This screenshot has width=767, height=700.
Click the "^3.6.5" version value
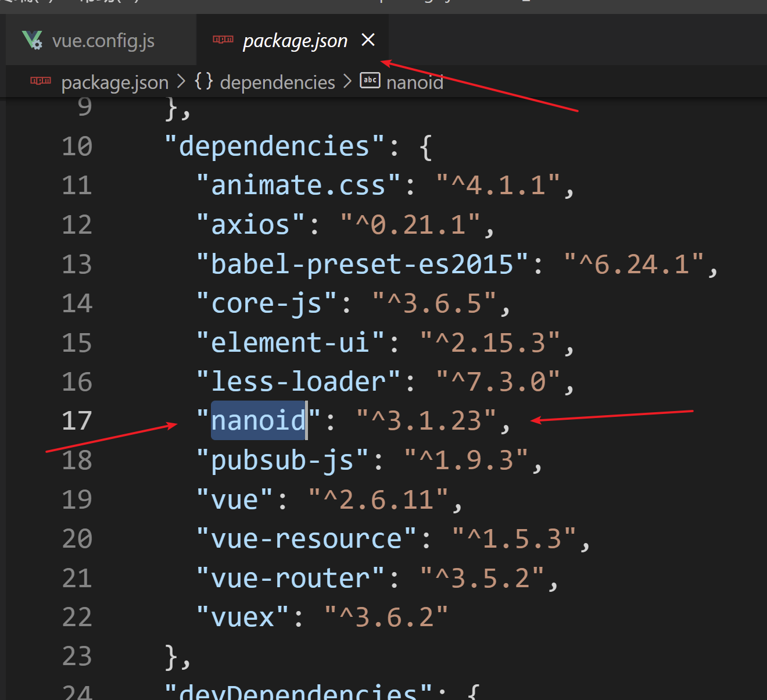point(434,303)
